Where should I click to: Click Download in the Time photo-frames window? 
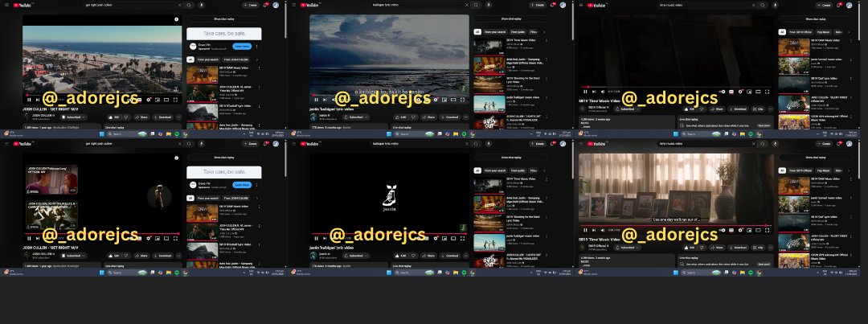point(738,248)
